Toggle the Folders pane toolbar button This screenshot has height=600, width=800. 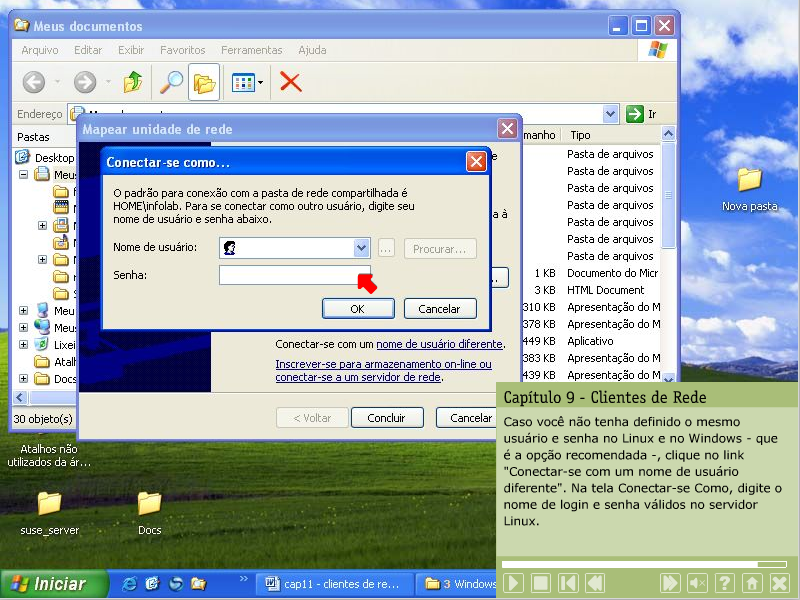[x=205, y=82]
